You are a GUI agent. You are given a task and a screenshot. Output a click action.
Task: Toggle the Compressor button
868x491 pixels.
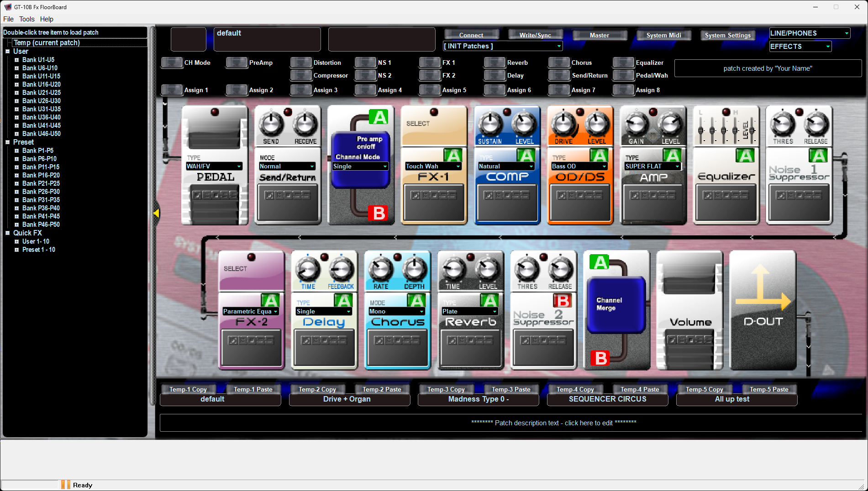[301, 75]
